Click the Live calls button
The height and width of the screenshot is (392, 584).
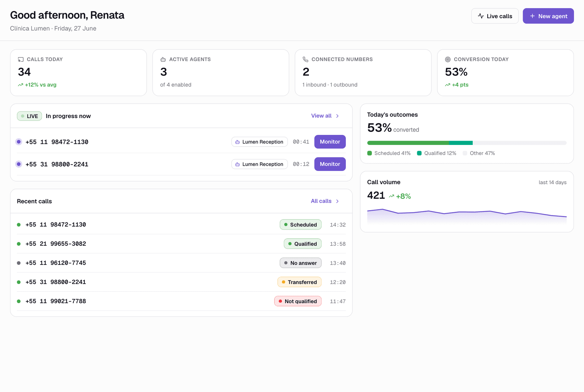tap(495, 16)
